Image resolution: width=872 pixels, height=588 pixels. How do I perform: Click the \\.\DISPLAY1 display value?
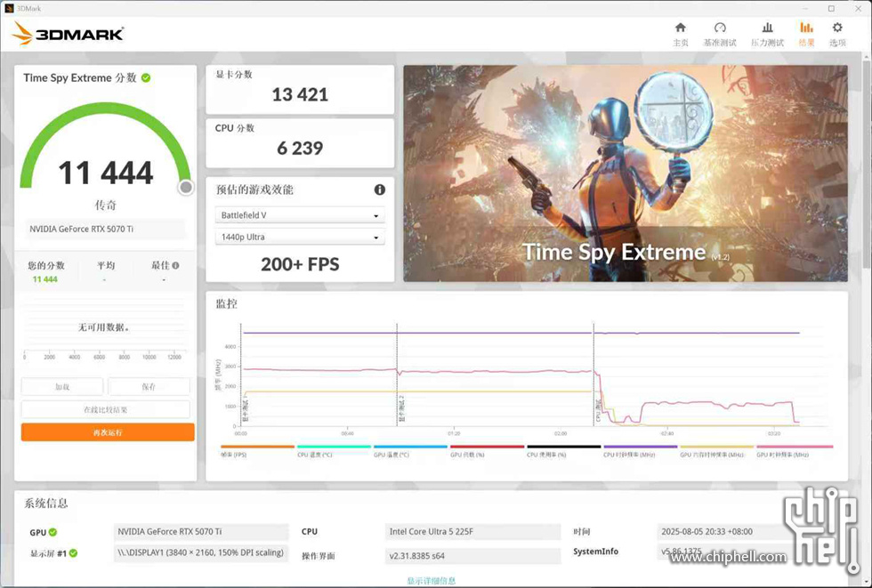tap(201, 553)
